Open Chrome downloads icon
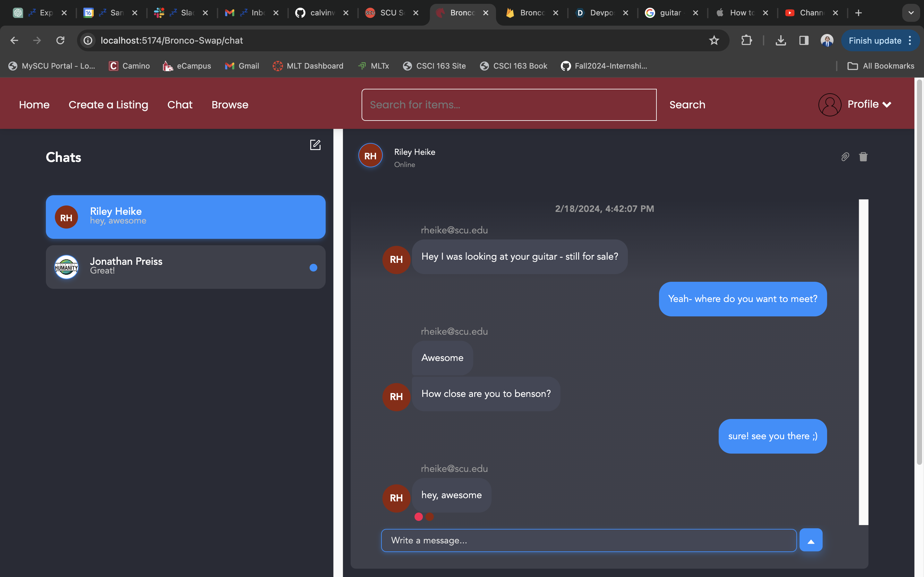 [781, 40]
